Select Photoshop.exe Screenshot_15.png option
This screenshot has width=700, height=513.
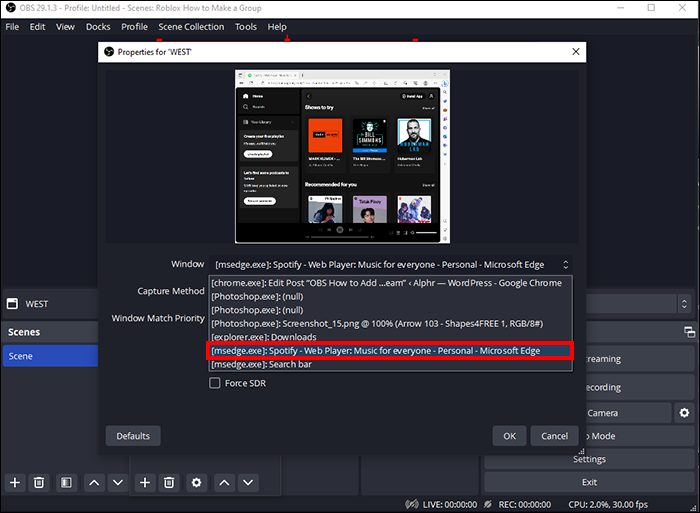(390, 324)
